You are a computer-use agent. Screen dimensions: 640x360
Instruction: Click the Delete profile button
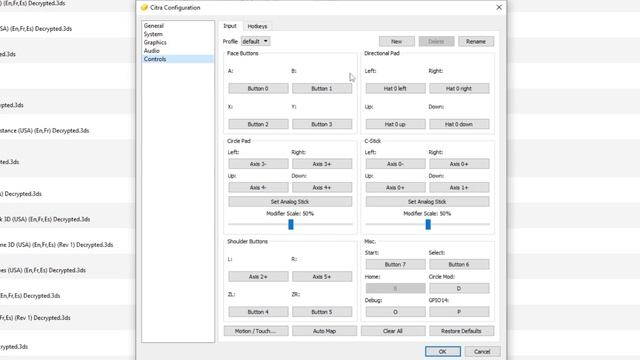[436, 41]
